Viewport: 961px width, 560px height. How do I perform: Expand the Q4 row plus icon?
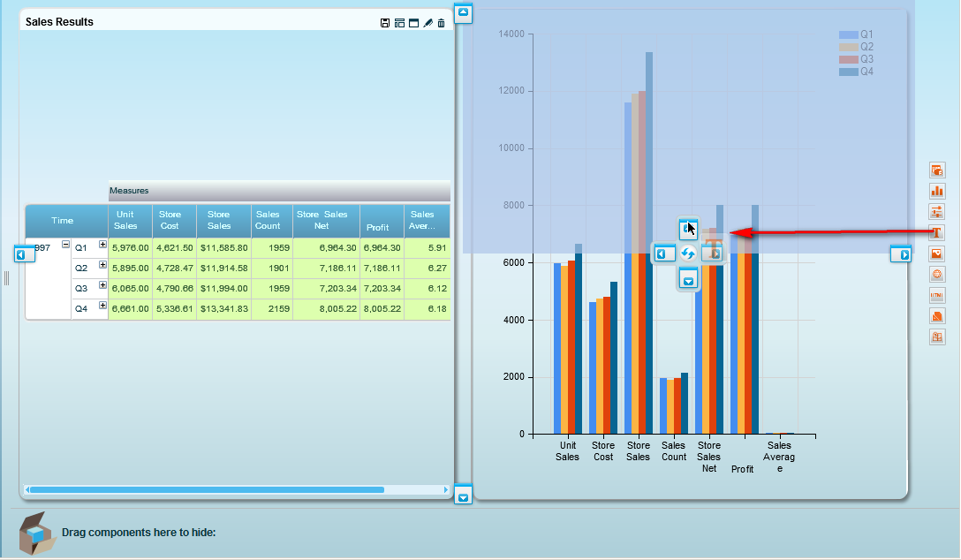(102, 306)
